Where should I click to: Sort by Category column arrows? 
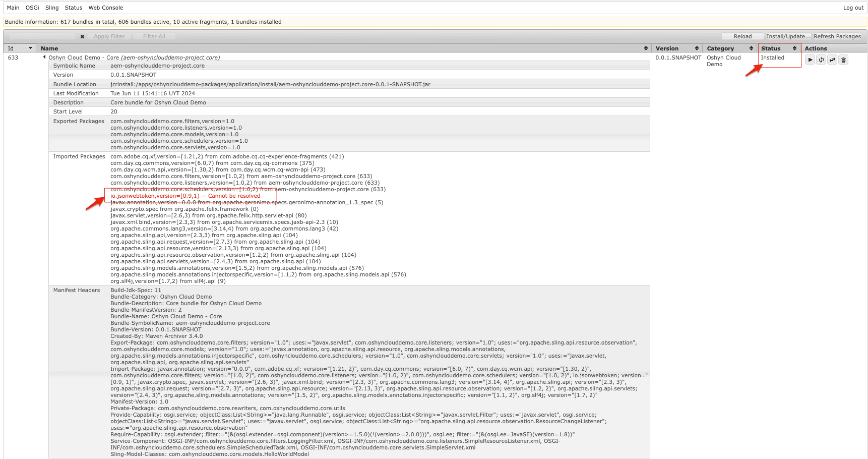pos(751,48)
